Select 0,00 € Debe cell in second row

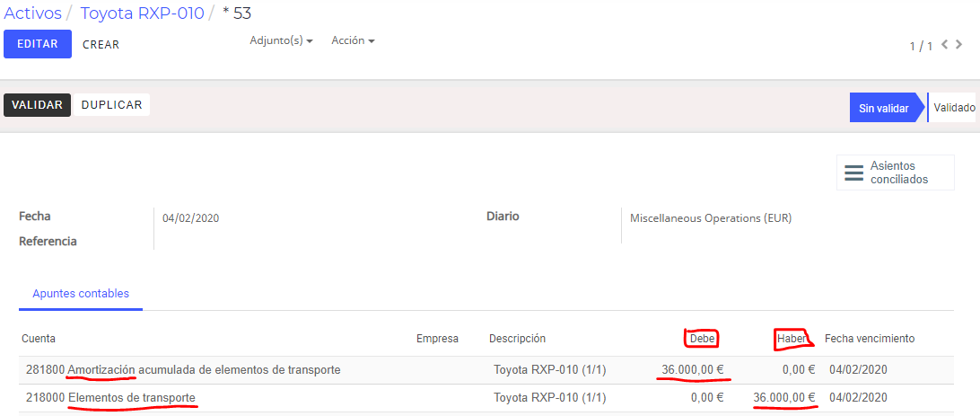click(707, 397)
